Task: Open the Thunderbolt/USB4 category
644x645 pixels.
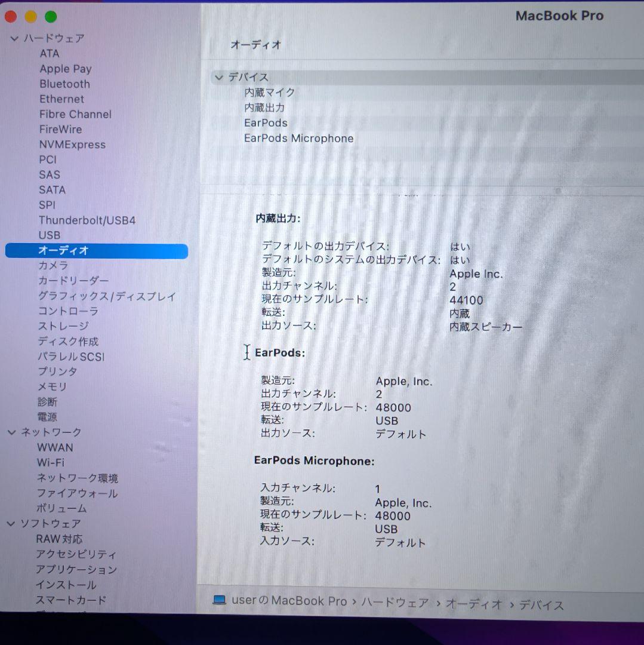Action: click(87, 220)
